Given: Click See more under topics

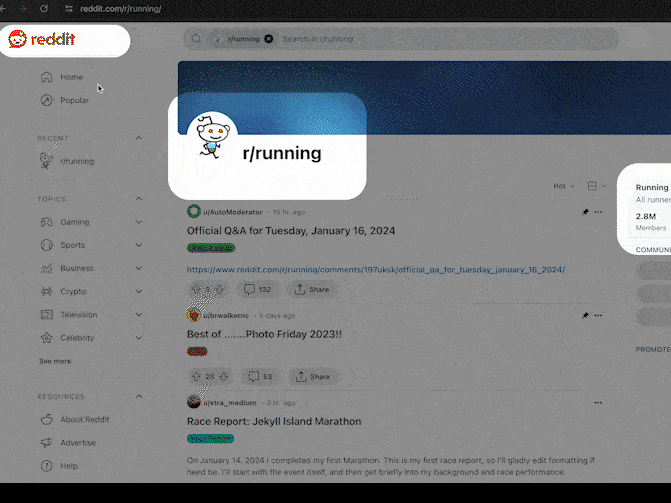Looking at the screenshot, I should (x=55, y=361).
